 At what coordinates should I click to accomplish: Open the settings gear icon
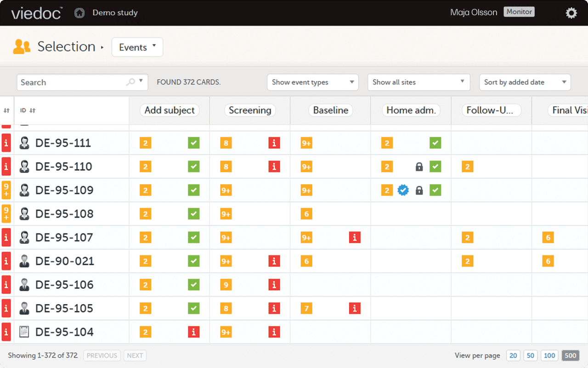(571, 13)
